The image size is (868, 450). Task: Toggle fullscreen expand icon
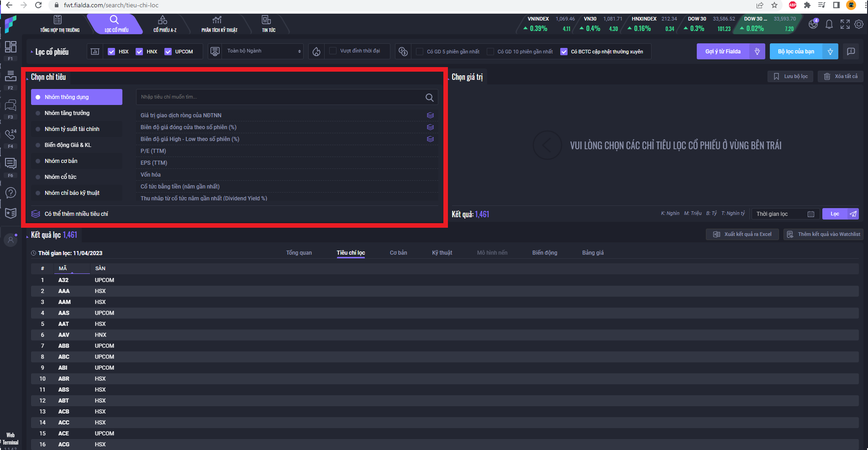845,24
